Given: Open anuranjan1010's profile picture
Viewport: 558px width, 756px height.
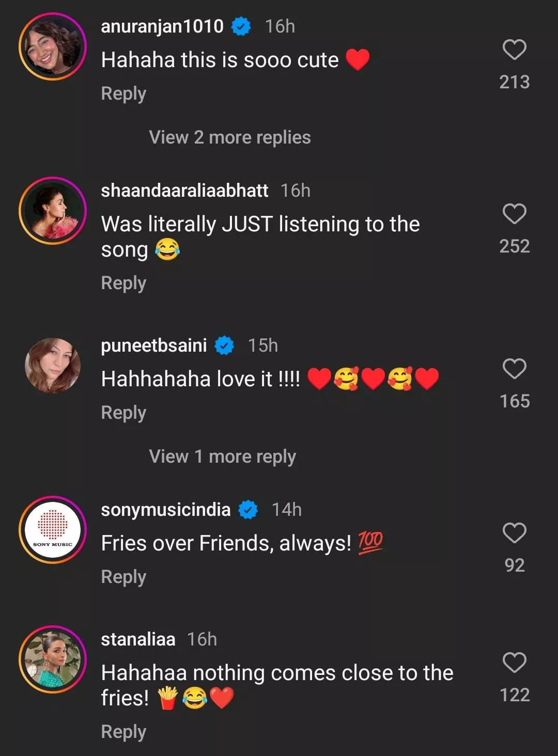Looking at the screenshot, I should click(x=53, y=47).
